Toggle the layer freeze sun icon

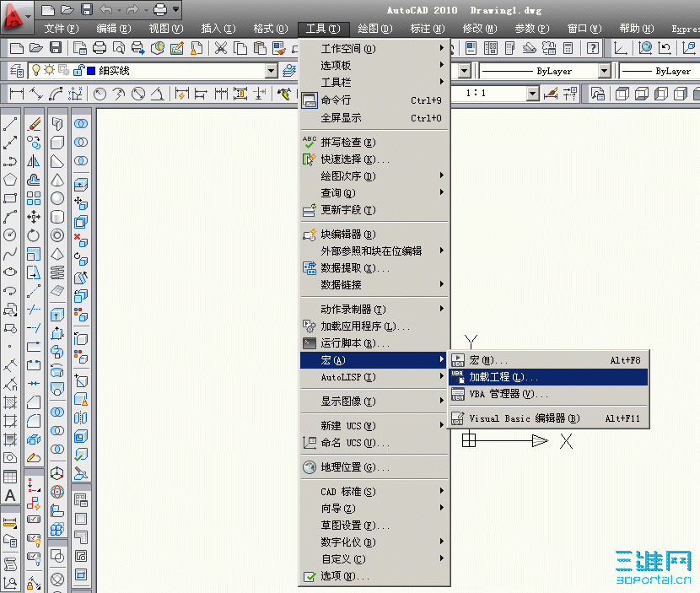50,70
